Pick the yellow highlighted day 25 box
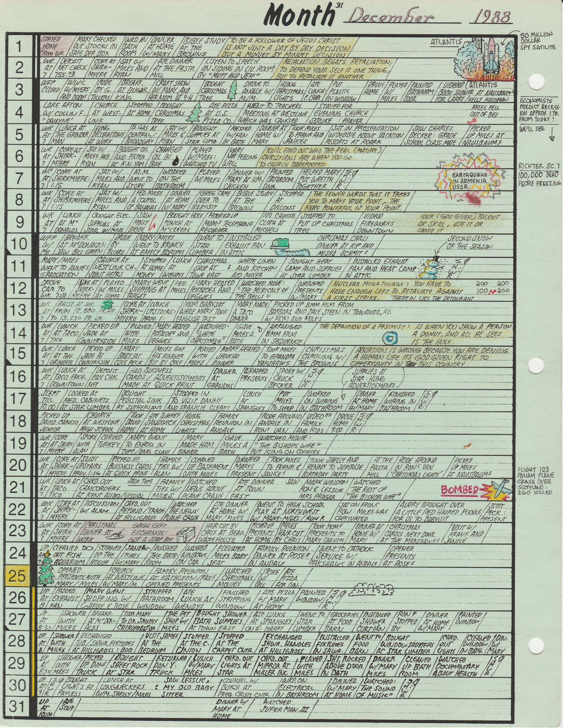The height and width of the screenshot is (728, 563). pyautogui.click(x=17, y=576)
